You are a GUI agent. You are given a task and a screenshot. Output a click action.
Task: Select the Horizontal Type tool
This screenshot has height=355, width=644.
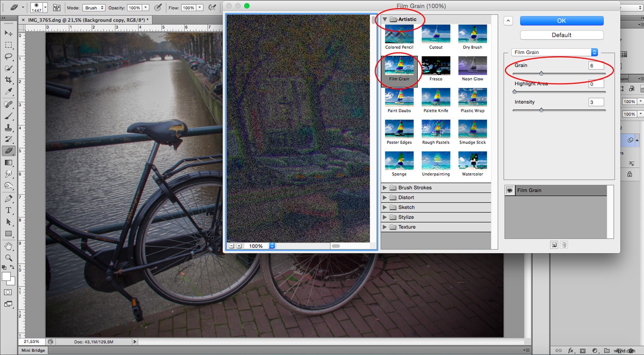point(9,210)
